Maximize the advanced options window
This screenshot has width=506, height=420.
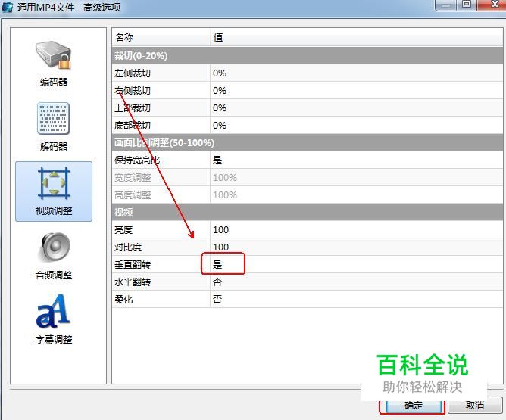467,5
